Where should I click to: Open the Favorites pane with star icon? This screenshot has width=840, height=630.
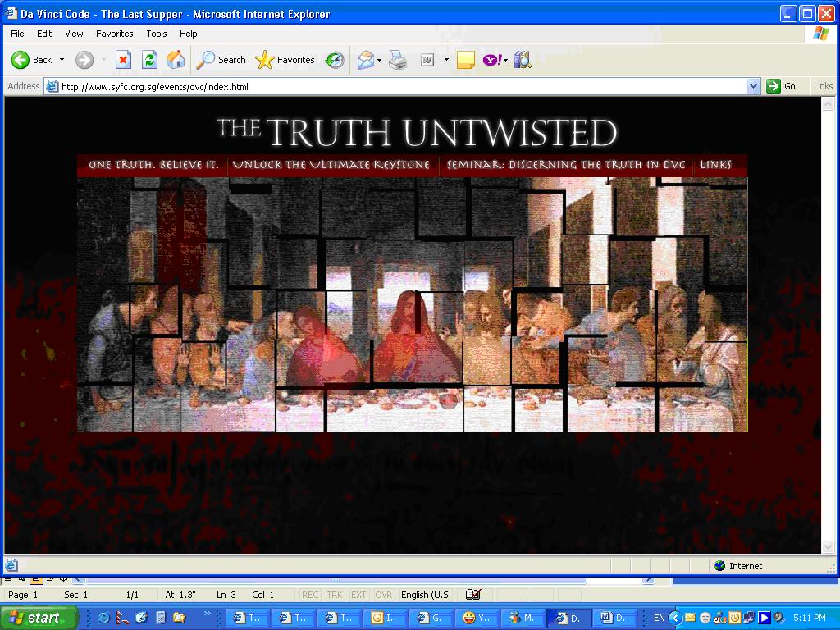(285, 60)
